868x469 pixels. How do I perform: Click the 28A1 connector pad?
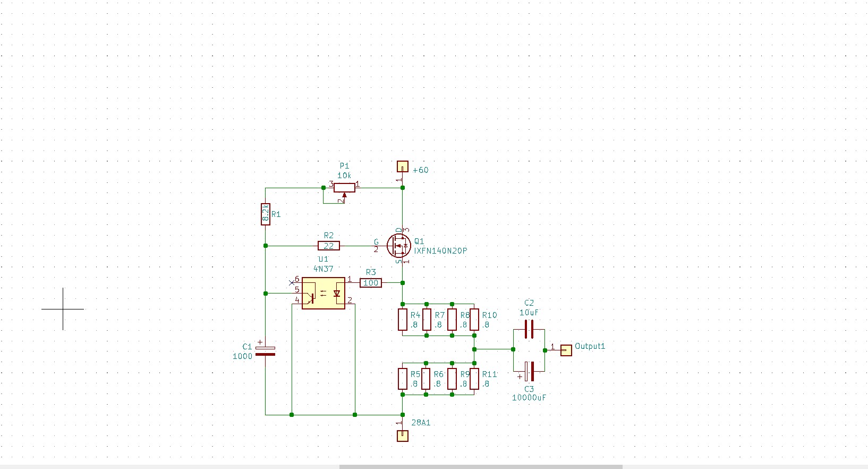403,436
